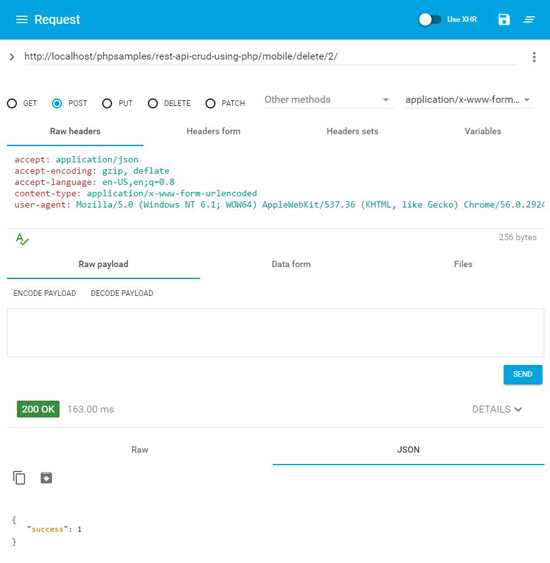This screenshot has height=563, width=550.
Task: Copy response to clipboard icon
Action: [x=19, y=478]
